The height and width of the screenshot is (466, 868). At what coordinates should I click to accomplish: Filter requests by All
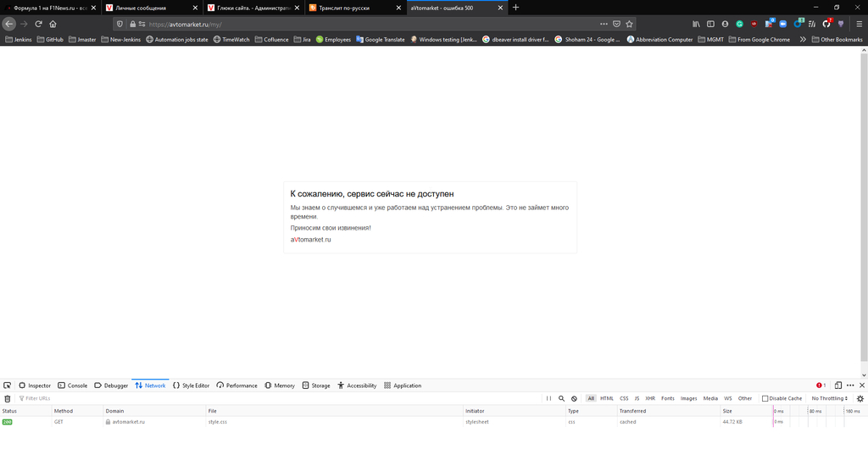coord(591,398)
